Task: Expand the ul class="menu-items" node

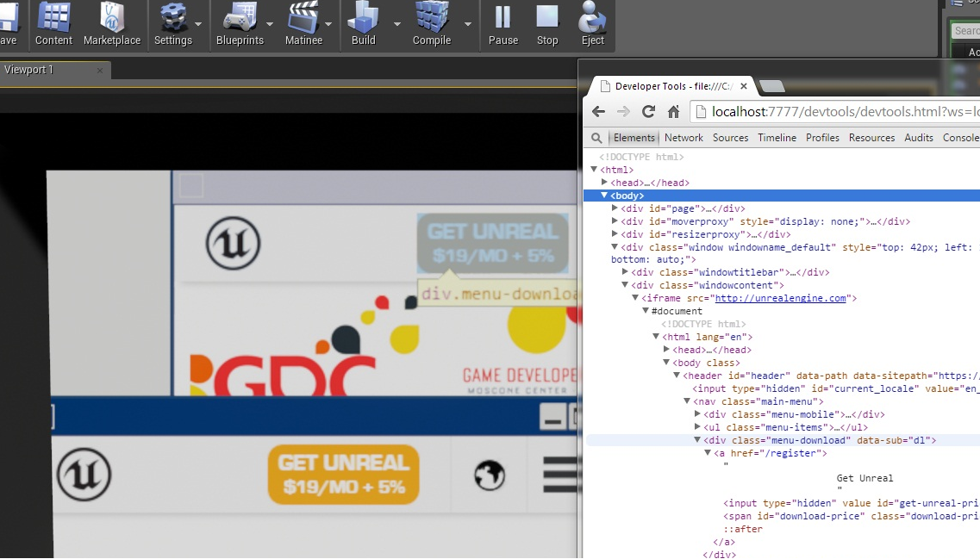Action: pyautogui.click(x=697, y=427)
